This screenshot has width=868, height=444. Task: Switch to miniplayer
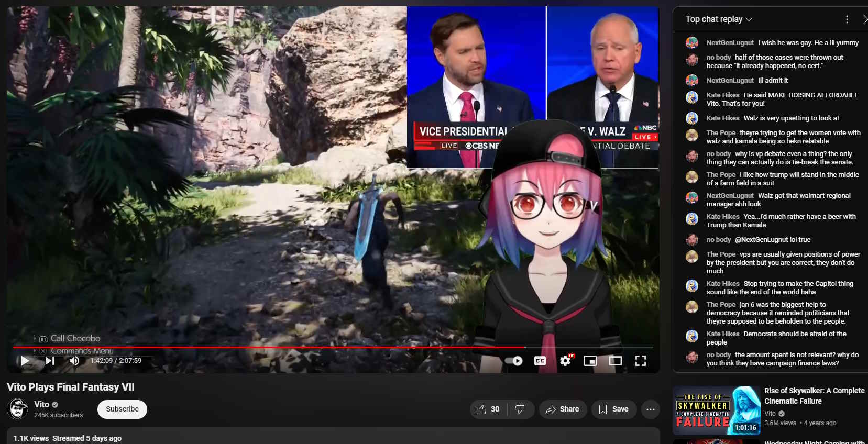(590, 361)
